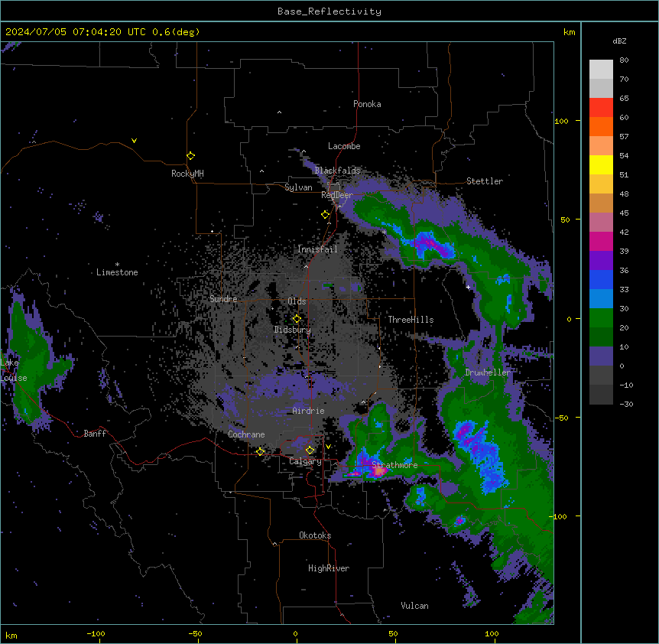Click the Lake Louise label at left edge

click(x=14, y=370)
